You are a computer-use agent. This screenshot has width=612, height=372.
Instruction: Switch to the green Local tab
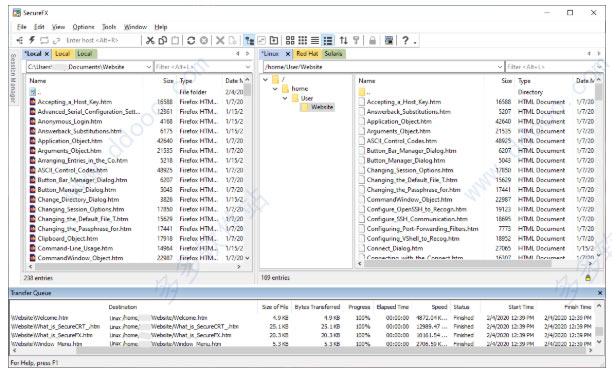[85, 54]
